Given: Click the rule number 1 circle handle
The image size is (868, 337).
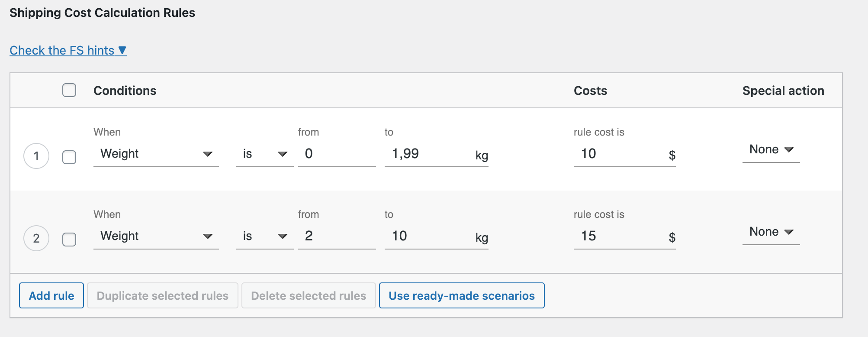Looking at the screenshot, I should pyautogui.click(x=36, y=156).
